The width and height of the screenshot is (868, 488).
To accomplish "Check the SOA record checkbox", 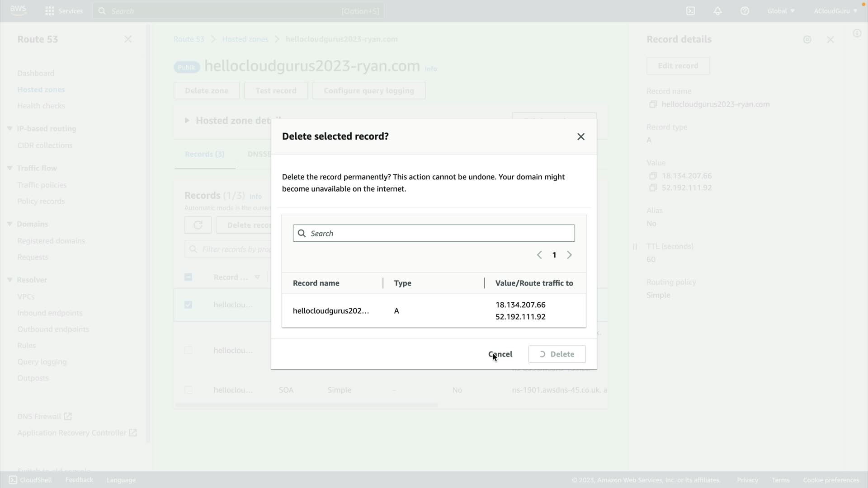I will (x=189, y=390).
